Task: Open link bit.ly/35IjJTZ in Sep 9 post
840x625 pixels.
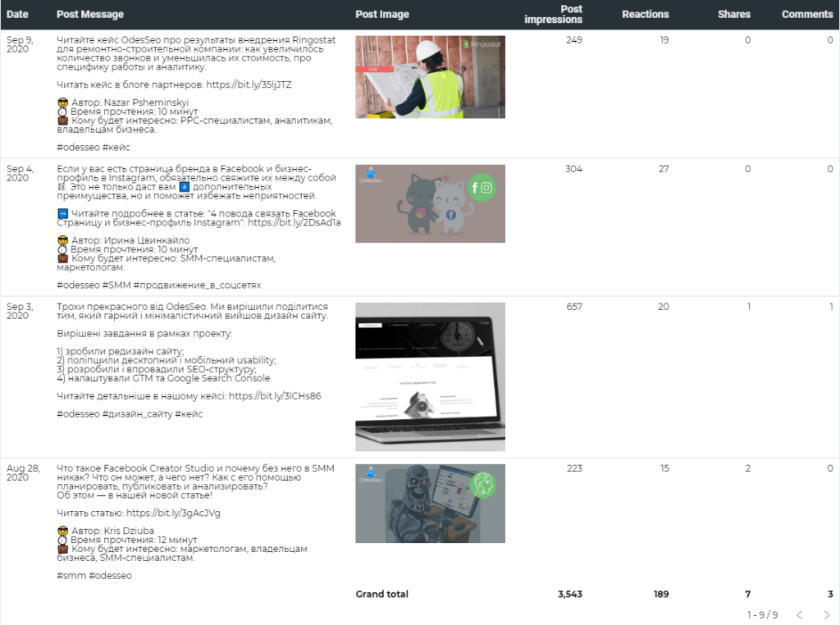Action: (x=249, y=84)
